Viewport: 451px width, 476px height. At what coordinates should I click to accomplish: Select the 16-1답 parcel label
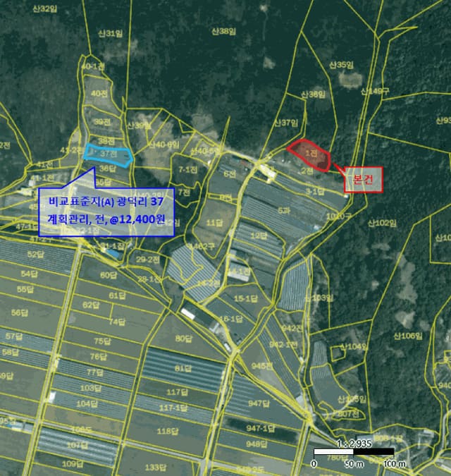click(231, 319)
